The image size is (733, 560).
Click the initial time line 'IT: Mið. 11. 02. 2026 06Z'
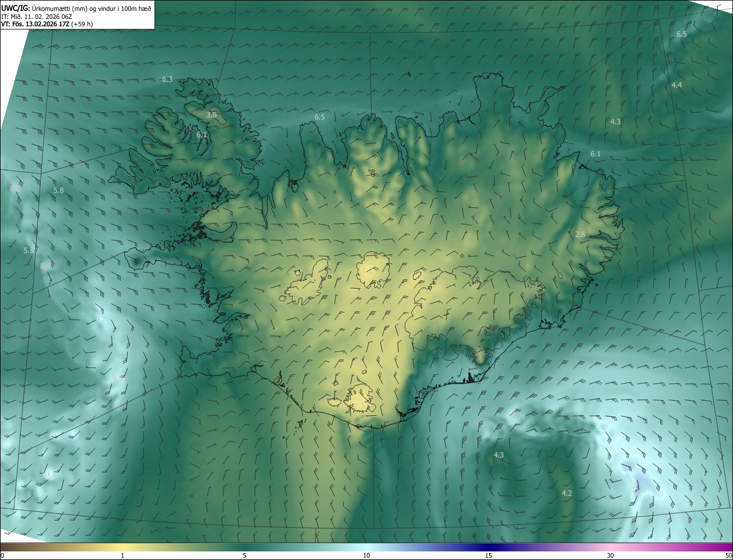point(37,17)
